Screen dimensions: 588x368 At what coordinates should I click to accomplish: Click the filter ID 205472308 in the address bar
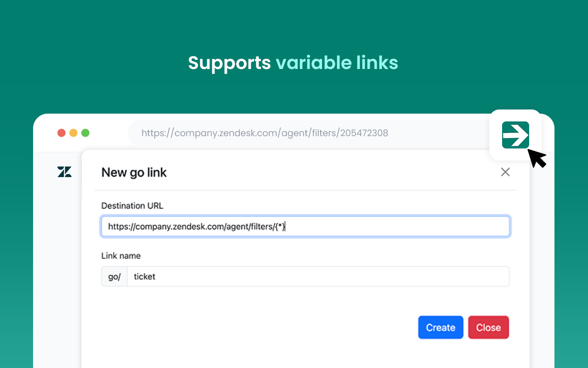coord(364,133)
